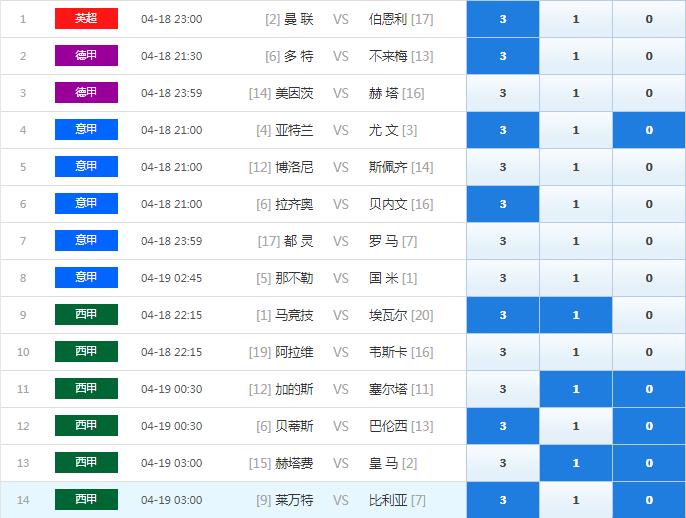Click row number 7
Screen dimensions: 686x518
click(23, 241)
